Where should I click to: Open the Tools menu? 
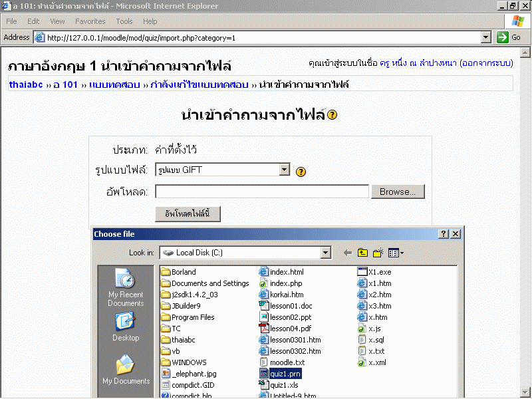point(124,21)
